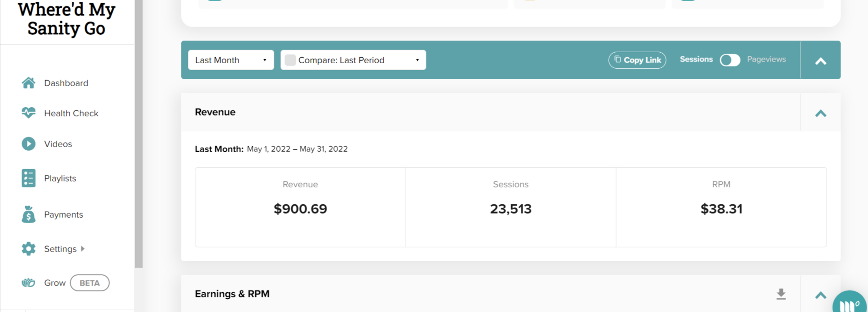
Task: Open the Mediavine chat bubble widget
Action: pos(851,302)
